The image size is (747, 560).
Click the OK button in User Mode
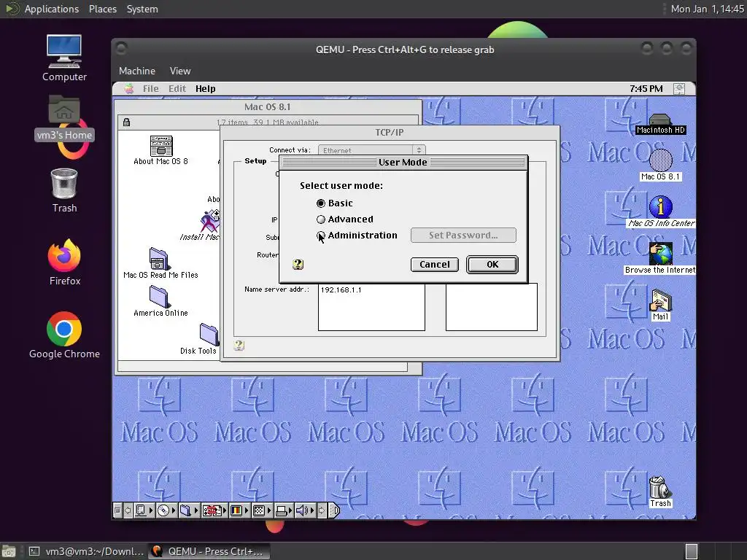click(492, 264)
